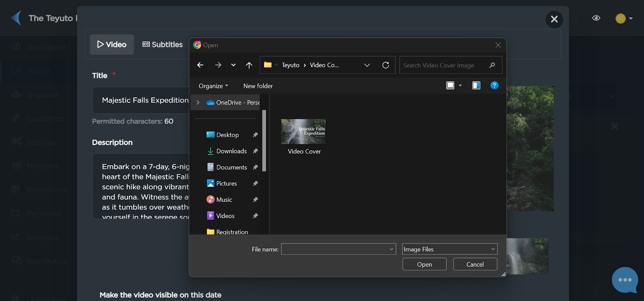Close the video edit modal
The image size is (644, 301).
click(554, 19)
